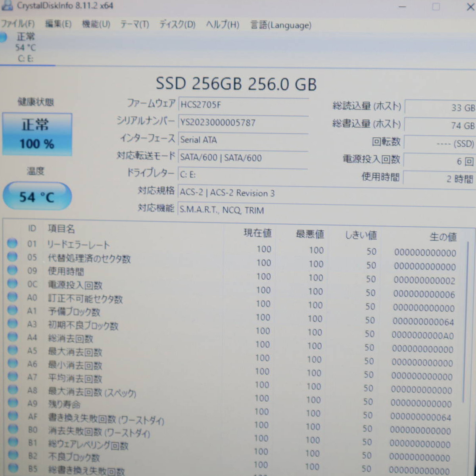Select the C: E: disk tab at top
The width and height of the screenshot is (476, 476).
click(x=25, y=48)
